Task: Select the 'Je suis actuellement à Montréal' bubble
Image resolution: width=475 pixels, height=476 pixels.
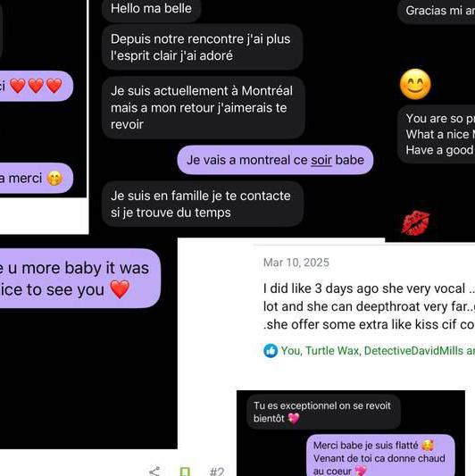Action: [x=203, y=108]
